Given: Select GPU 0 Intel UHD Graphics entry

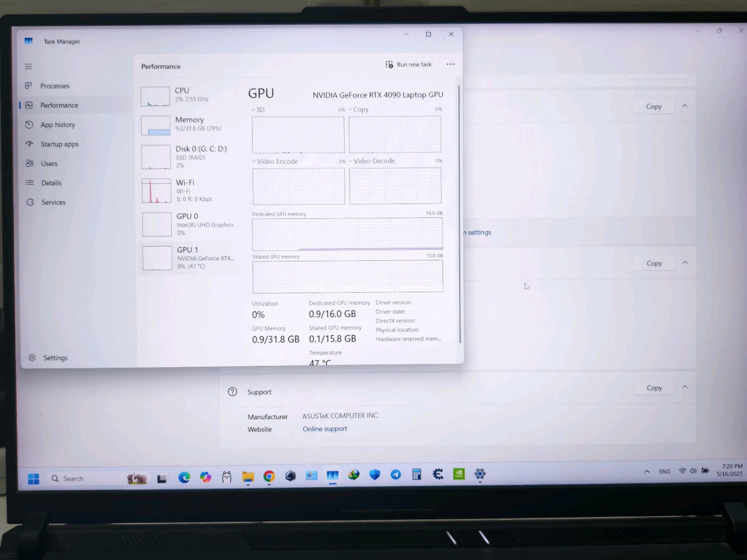Looking at the screenshot, I should pos(187,224).
